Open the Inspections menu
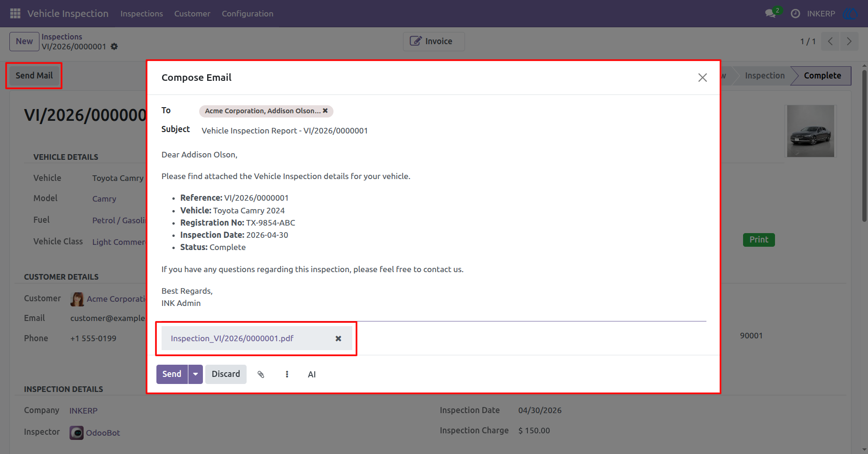Viewport: 868px width, 454px height. pos(141,14)
